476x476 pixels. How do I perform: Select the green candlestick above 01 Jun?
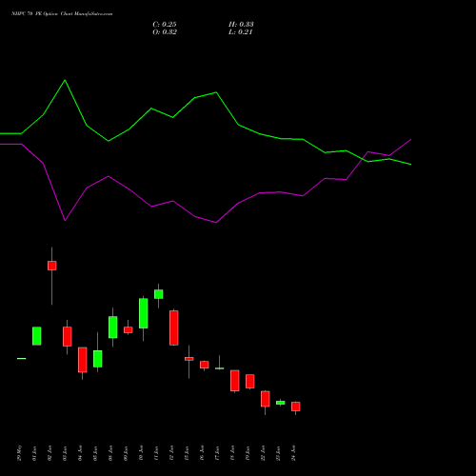37,336
